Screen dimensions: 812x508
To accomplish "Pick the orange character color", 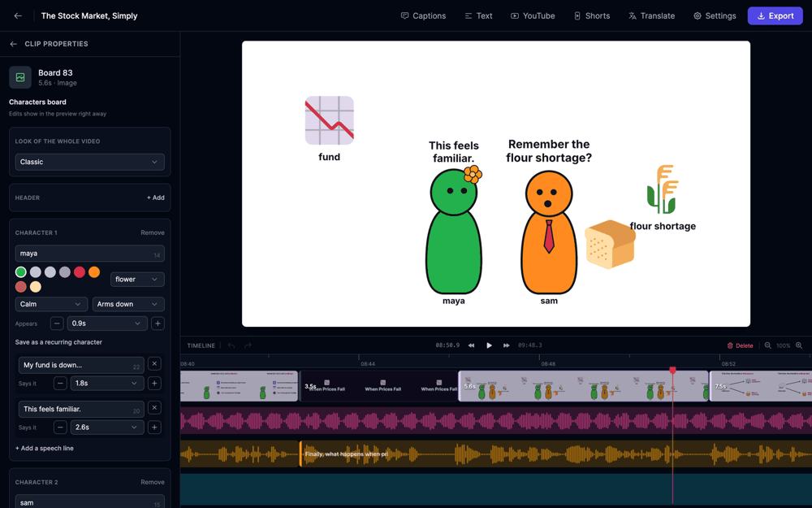I will [x=93, y=272].
